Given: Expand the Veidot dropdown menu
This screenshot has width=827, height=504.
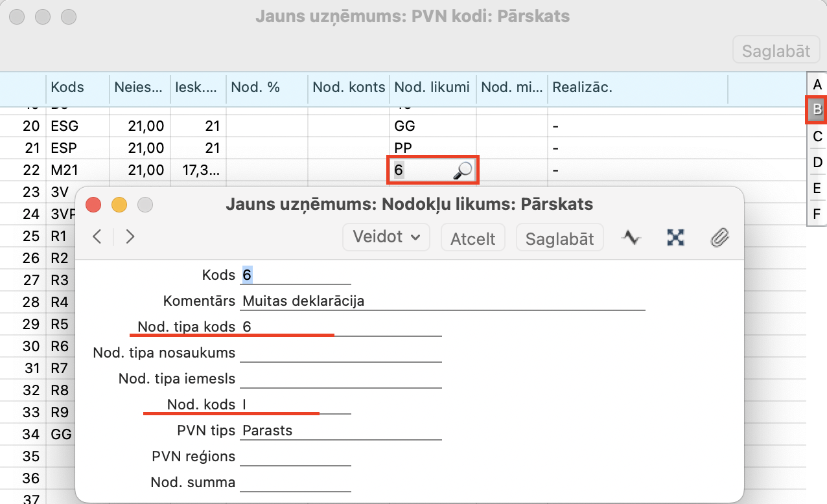Looking at the screenshot, I should pos(386,237).
